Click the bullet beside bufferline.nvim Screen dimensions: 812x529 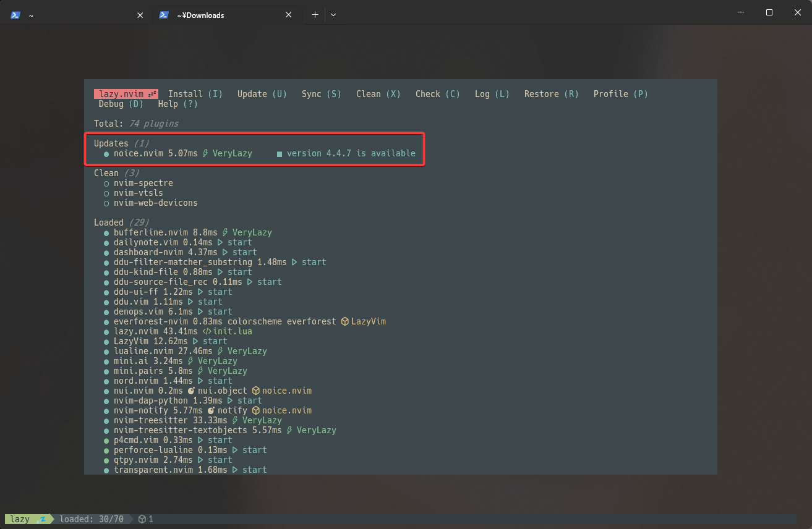pos(106,233)
